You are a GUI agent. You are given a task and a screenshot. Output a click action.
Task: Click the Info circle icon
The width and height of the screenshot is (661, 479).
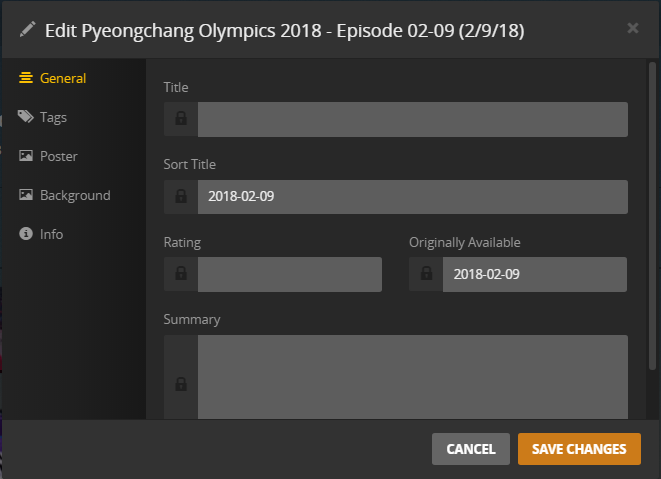[x=26, y=234]
